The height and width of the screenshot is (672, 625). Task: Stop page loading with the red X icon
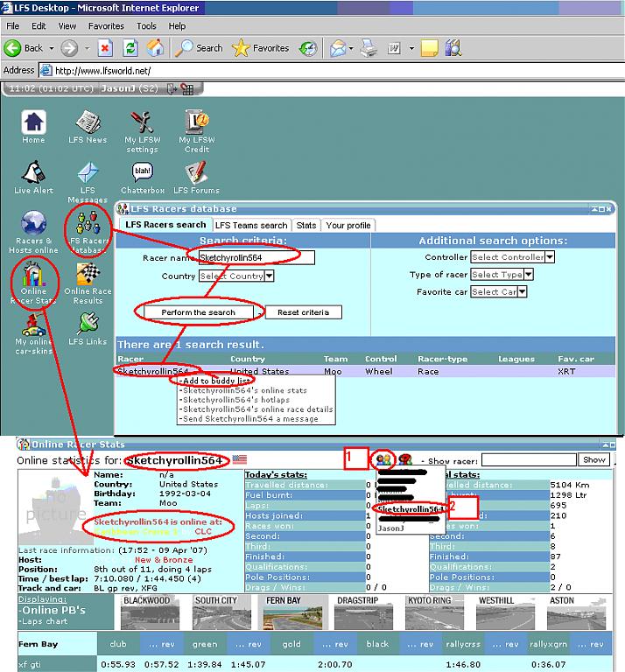click(x=105, y=48)
